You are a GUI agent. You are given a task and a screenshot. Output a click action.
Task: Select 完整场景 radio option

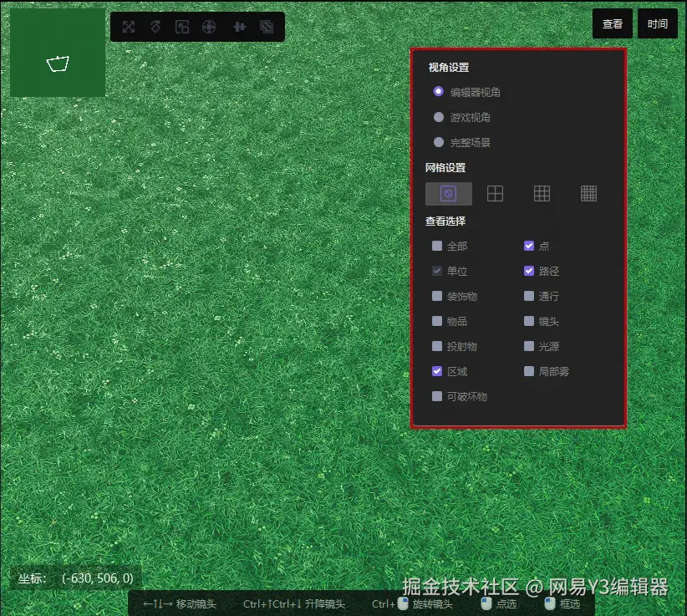pyautogui.click(x=438, y=142)
